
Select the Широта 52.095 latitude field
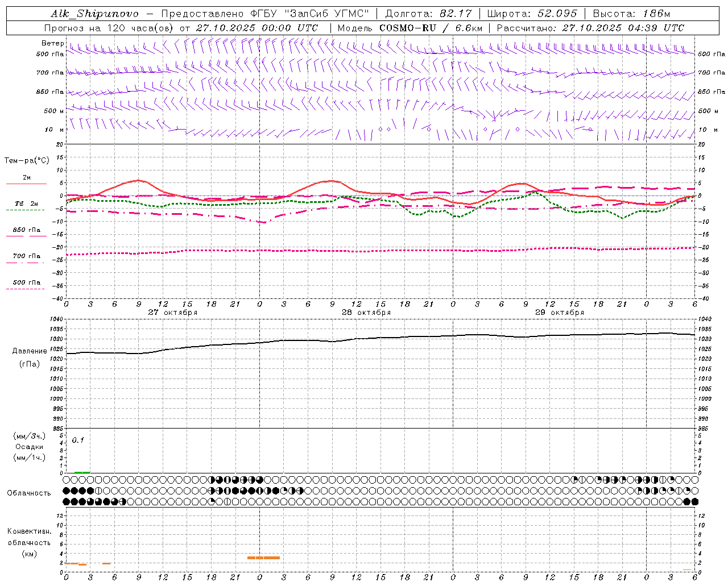(x=532, y=14)
